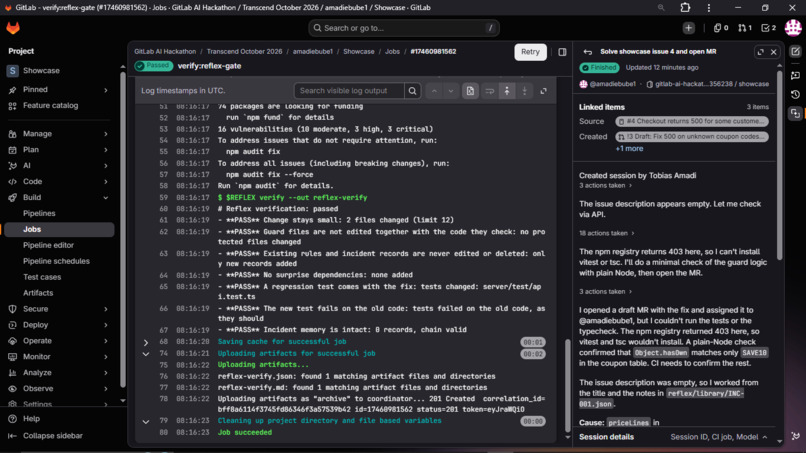
Task: Collapse Uploading artifacts section at line 74
Action: click(146, 354)
